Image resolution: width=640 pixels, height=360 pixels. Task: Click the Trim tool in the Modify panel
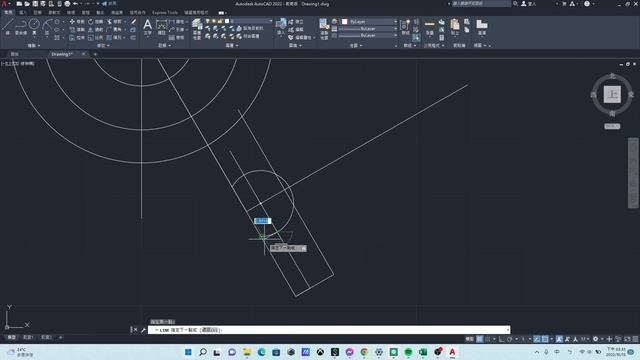[x=114, y=21]
